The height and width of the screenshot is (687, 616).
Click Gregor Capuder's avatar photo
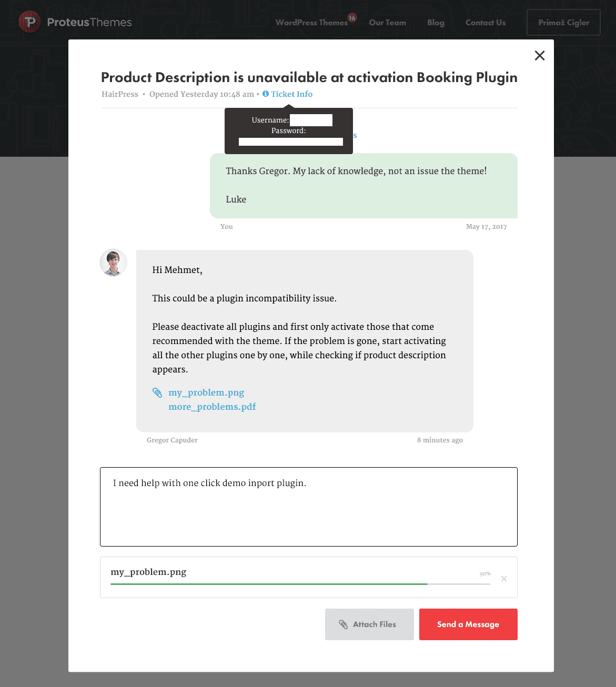pyautogui.click(x=114, y=262)
